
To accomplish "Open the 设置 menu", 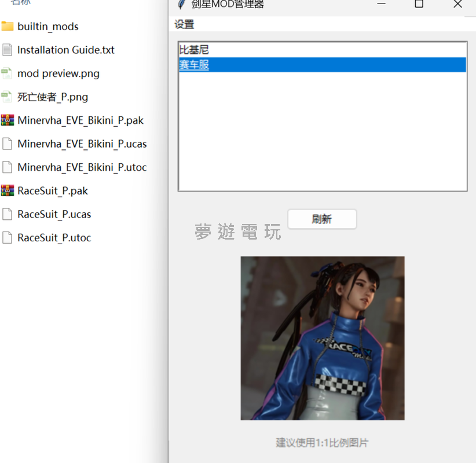I will 184,24.
